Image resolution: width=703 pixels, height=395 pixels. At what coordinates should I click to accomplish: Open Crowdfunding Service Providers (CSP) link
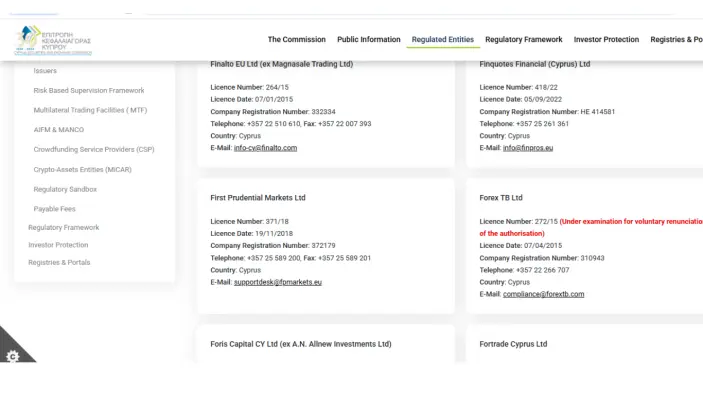[x=94, y=150]
